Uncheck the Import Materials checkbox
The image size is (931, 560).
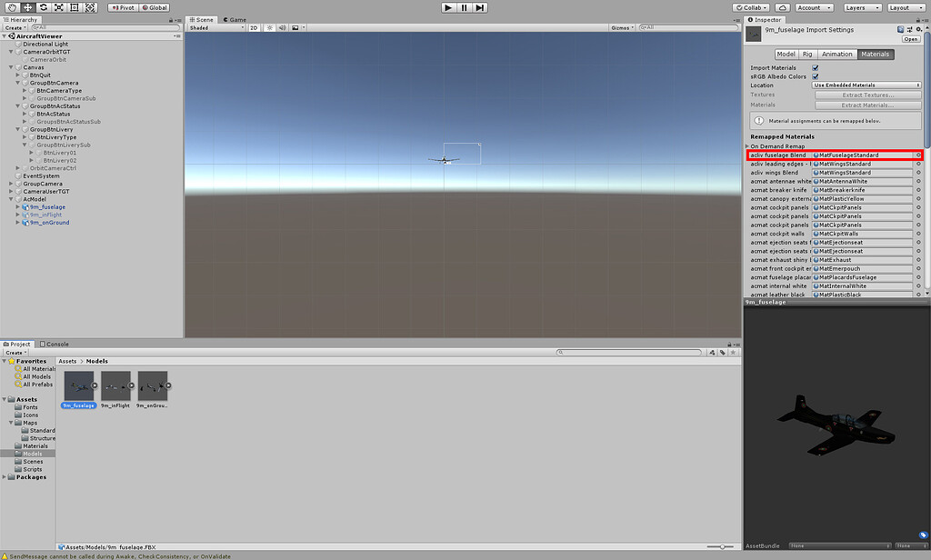(816, 67)
